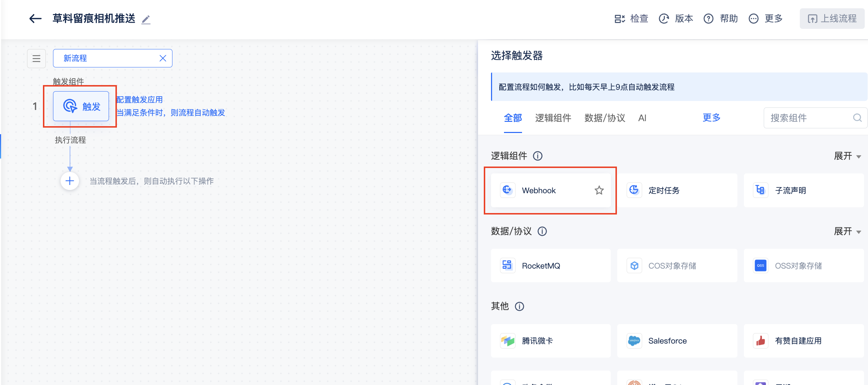Click the 当流程触发后 hint text
The width and height of the screenshot is (868, 385).
(152, 181)
